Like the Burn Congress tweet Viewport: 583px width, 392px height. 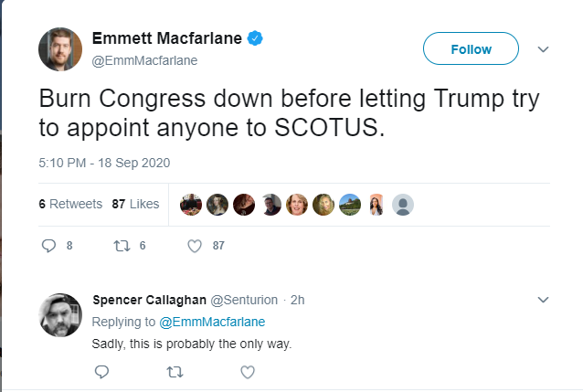[x=195, y=246]
